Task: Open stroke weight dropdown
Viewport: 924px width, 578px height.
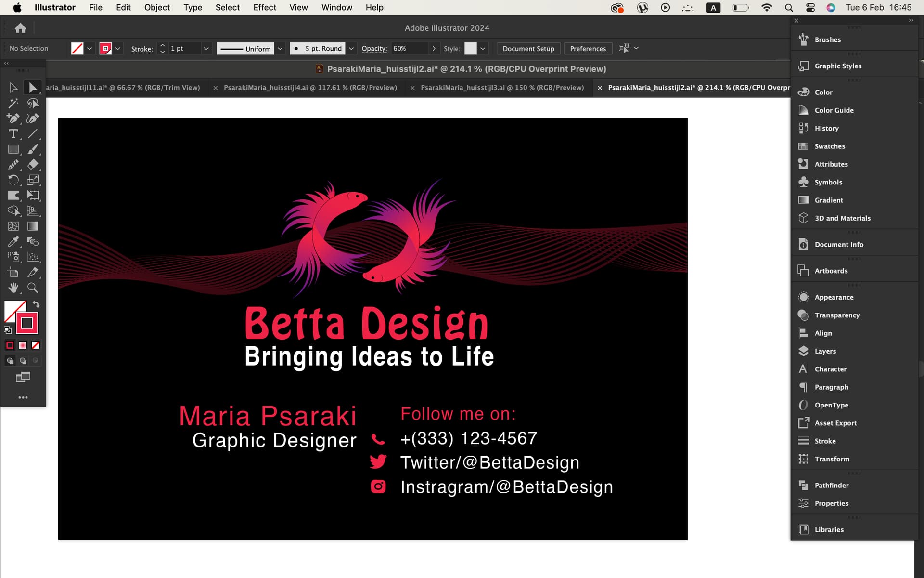Action: (x=206, y=49)
